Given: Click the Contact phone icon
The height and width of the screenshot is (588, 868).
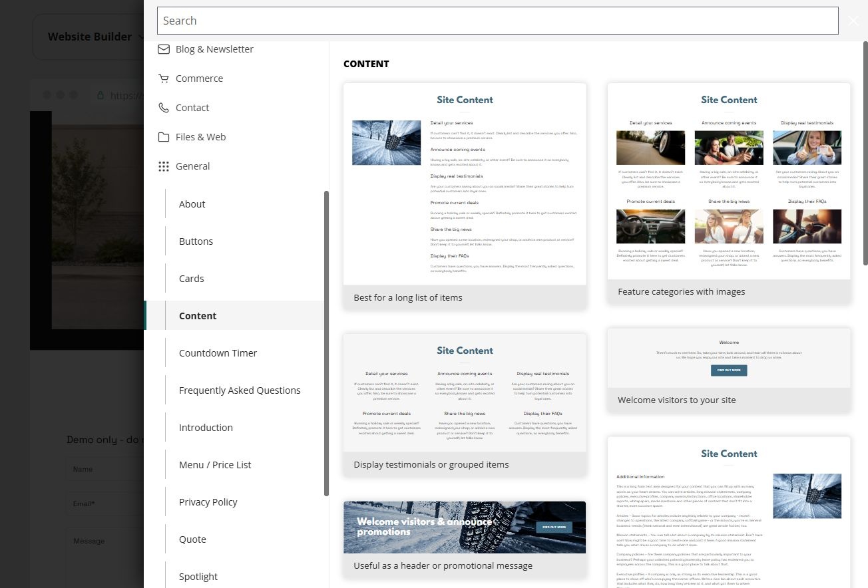Looking at the screenshot, I should (x=163, y=108).
